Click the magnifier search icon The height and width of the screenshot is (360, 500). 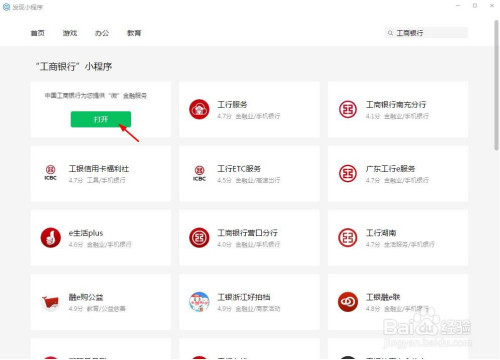click(x=390, y=33)
